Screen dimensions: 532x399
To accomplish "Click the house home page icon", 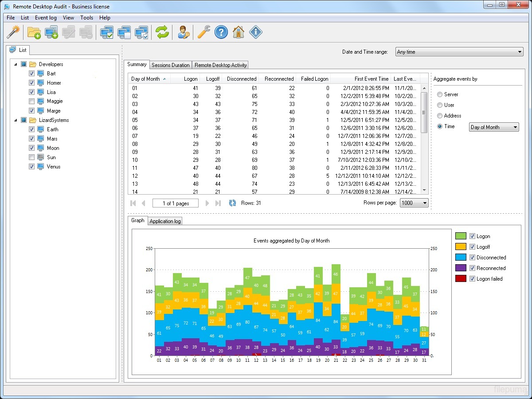I will (238, 32).
